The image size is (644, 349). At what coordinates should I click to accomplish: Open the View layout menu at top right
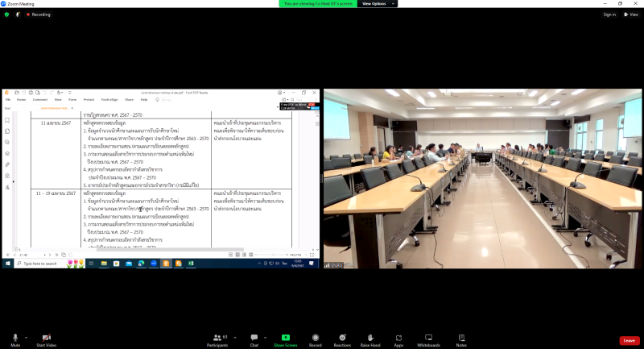pos(632,15)
